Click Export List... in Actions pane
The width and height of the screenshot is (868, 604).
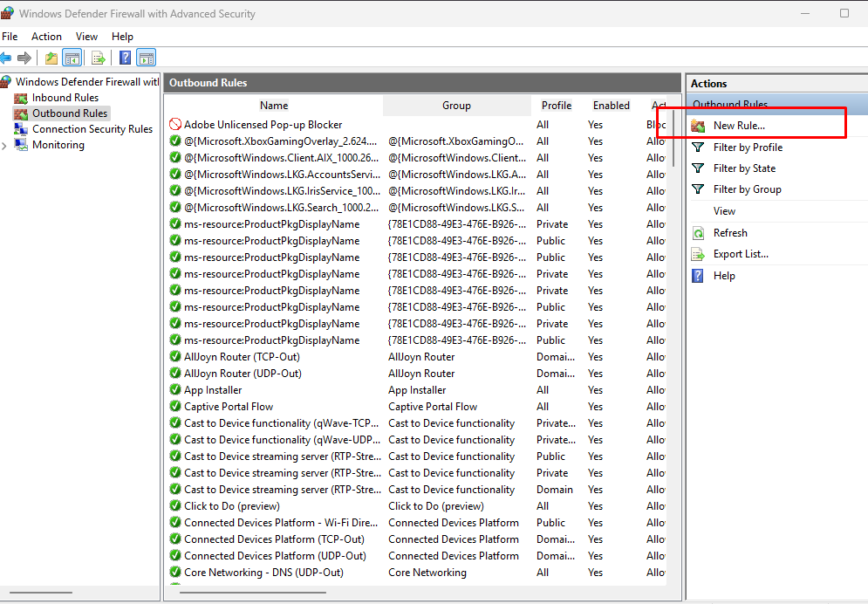coord(740,254)
